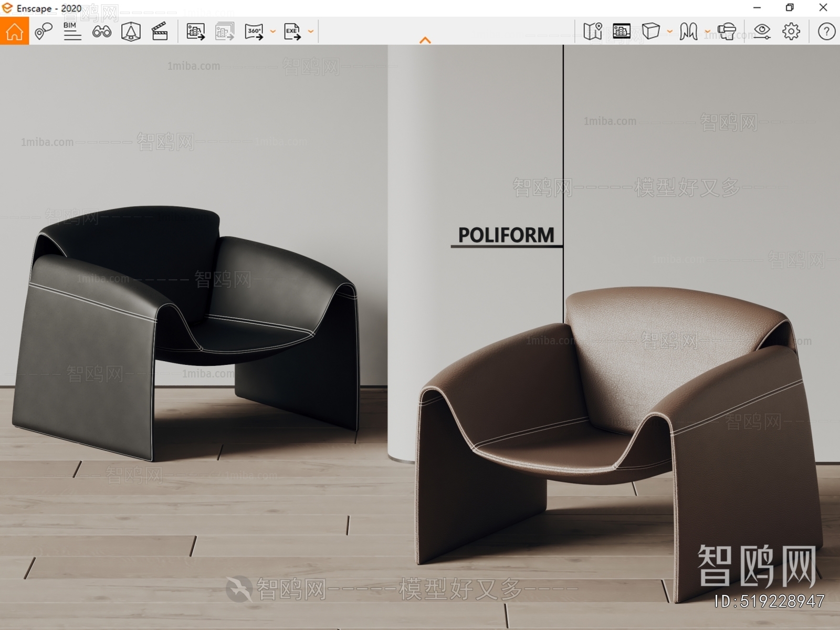Viewport: 840px width, 630px height.
Task: Open view management with binoculars icon
Action: click(x=101, y=31)
